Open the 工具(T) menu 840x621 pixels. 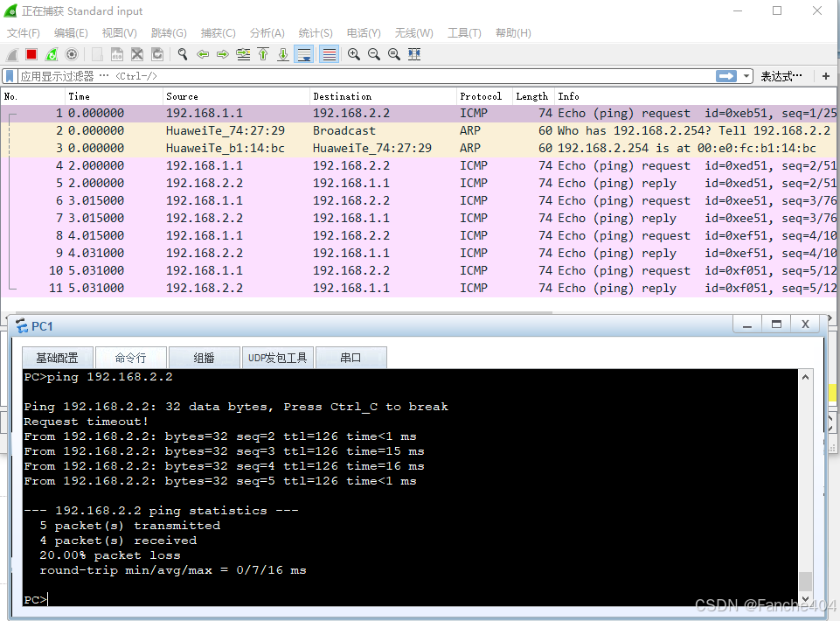coord(464,33)
